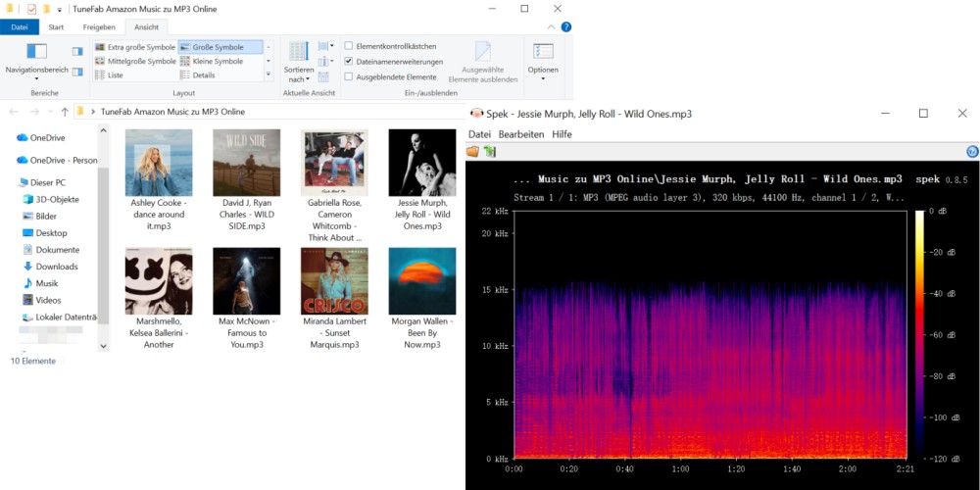The height and width of the screenshot is (490, 980).
Task: Select OneDrive in the navigation pane
Action: pos(40,137)
